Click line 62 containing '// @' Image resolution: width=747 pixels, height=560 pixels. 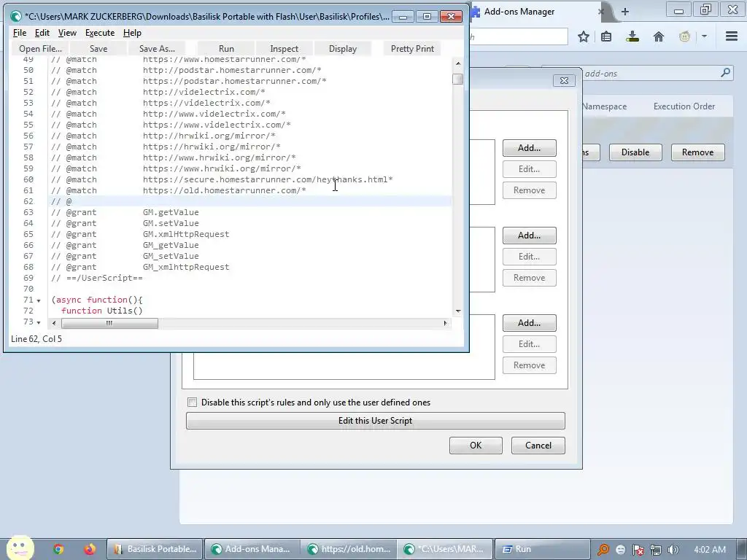pyautogui.click(x=251, y=201)
